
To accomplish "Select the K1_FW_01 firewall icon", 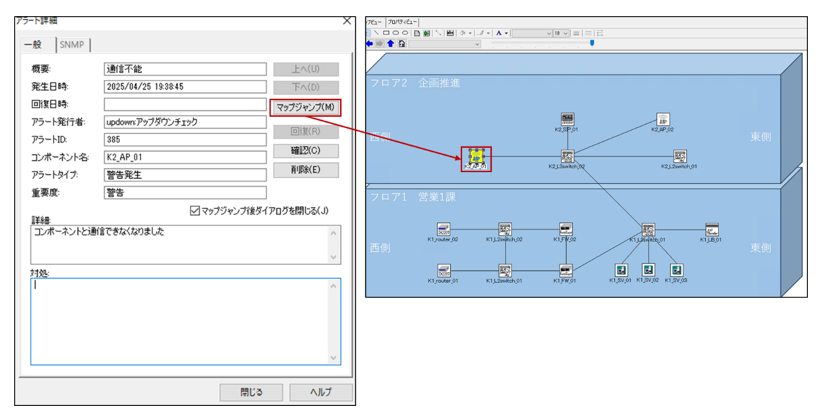I will (566, 271).
